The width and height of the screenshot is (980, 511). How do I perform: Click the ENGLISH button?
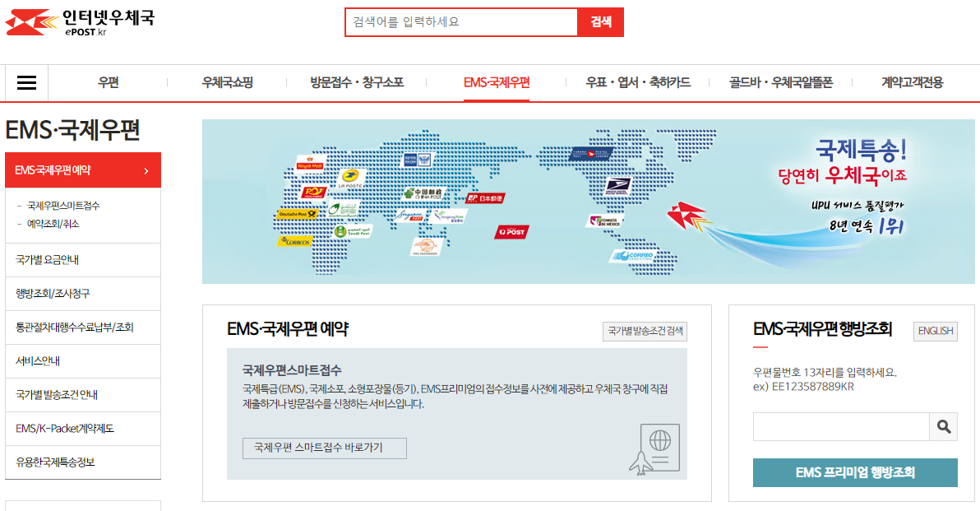click(x=936, y=331)
